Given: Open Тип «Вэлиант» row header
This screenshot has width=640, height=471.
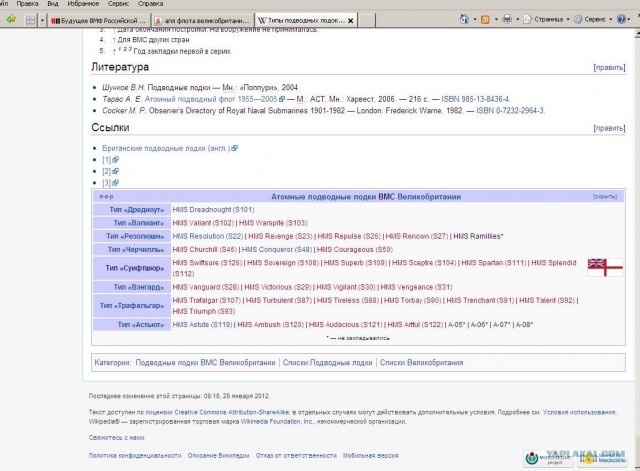Looking at the screenshot, I should (139, 223).
